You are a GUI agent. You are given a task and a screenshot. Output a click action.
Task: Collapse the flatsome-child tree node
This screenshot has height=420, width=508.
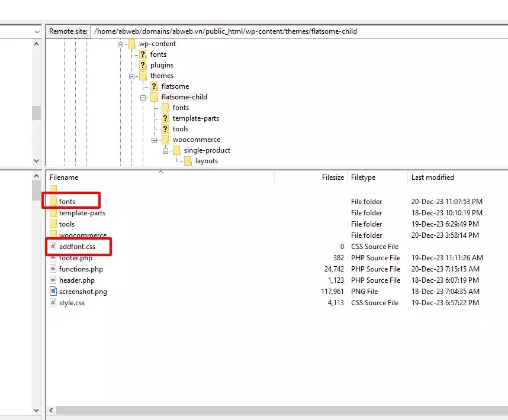click(x=143, y=97)
